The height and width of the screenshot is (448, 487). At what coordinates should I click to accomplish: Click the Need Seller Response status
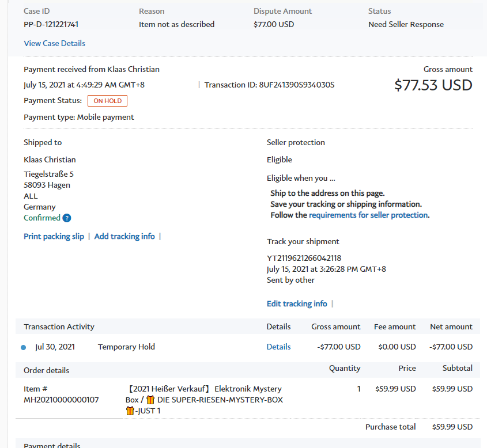[x=406, y=24]
